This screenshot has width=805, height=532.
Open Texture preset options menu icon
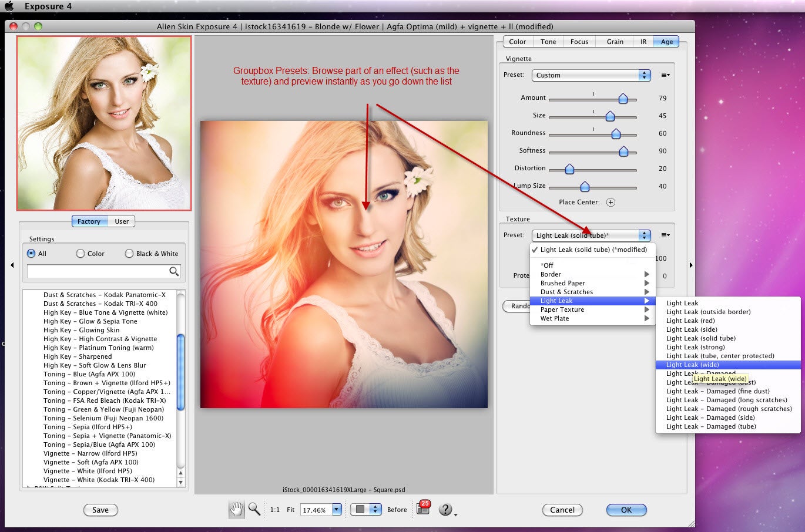click(x=665, y=235)
